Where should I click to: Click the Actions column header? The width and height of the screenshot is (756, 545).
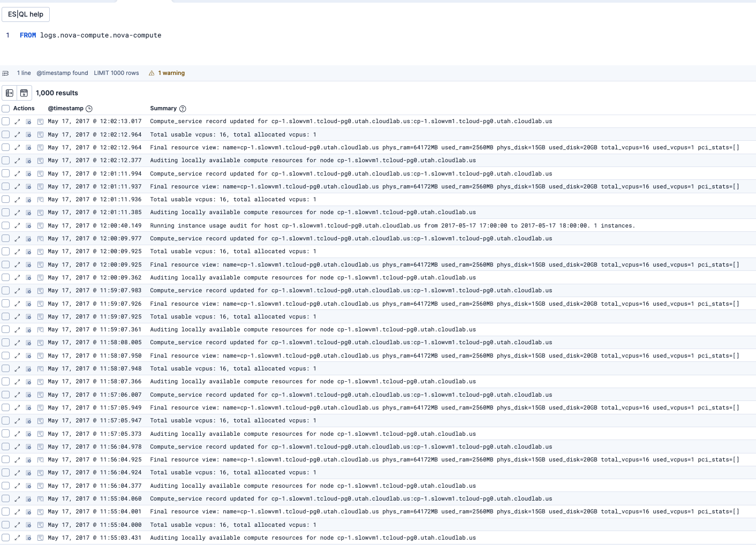tap(24, 108)
